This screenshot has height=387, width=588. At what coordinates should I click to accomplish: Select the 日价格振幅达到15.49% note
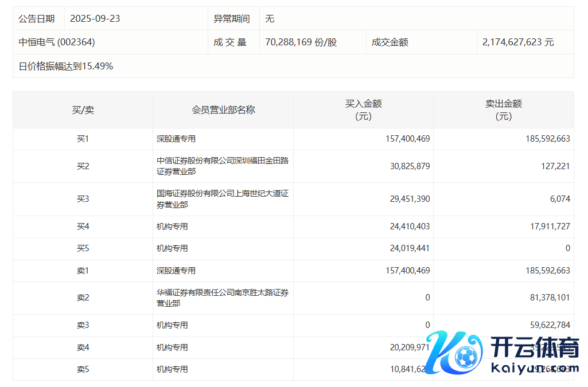tap(66, 66)
